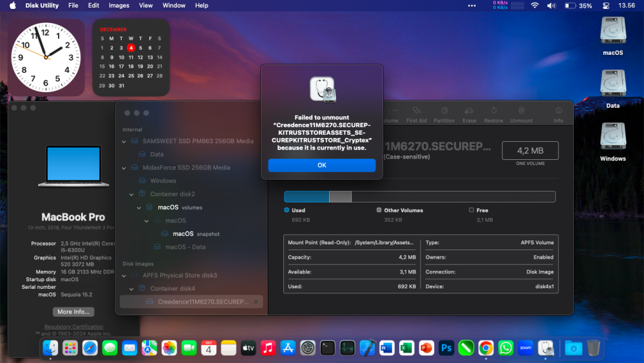Open Finder from the Dock
The width and height of the screenshot is (644, 363).
(x=50, y=348)
